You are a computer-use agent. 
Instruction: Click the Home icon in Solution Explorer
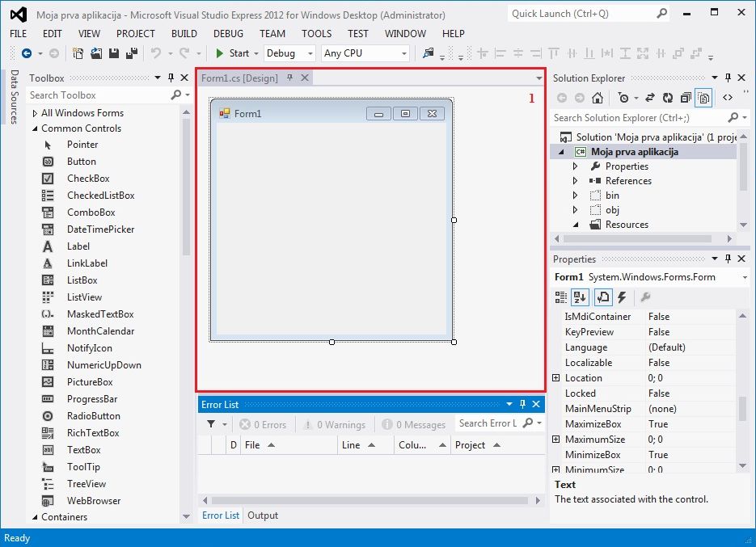pyautogui.click(x=597, y=98)
